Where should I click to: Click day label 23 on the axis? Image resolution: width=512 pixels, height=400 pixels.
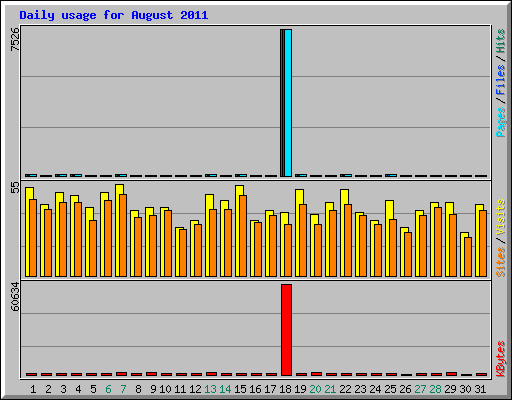pos(360,389)
